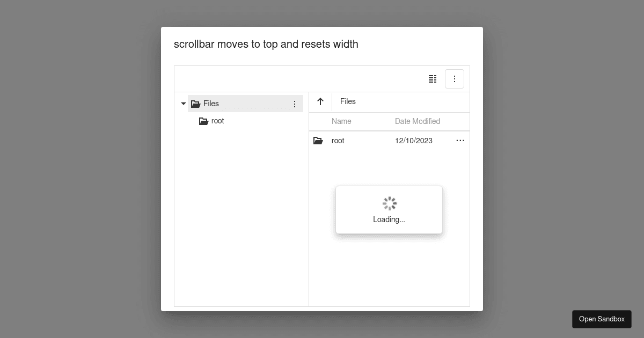Collapse the Files tree node arrow
The height and width of the screenshot is (338, 644).
click(184, 104)
